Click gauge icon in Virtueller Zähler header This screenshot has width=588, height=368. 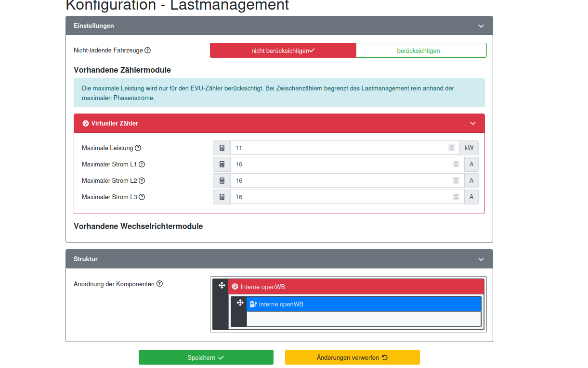pyautogui.click(x=86, y=123)
